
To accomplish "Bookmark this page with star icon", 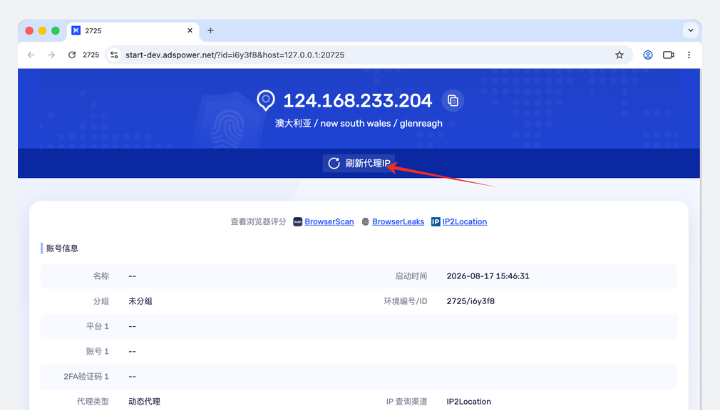I will pyautogui.click(x=619, y=55).
